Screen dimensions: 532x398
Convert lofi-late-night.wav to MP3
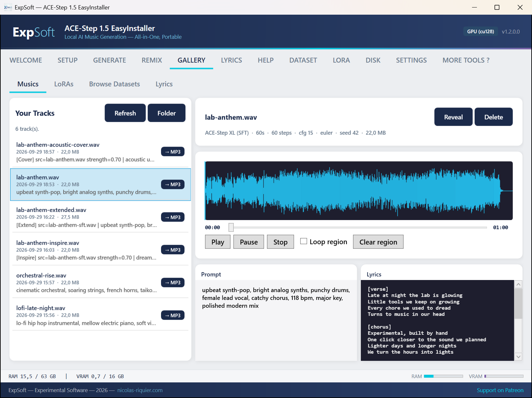(173, 315)
